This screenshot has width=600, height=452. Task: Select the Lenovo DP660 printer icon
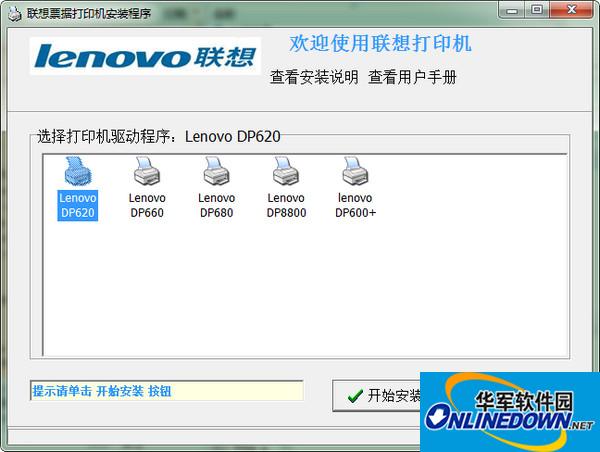point(147,171)
